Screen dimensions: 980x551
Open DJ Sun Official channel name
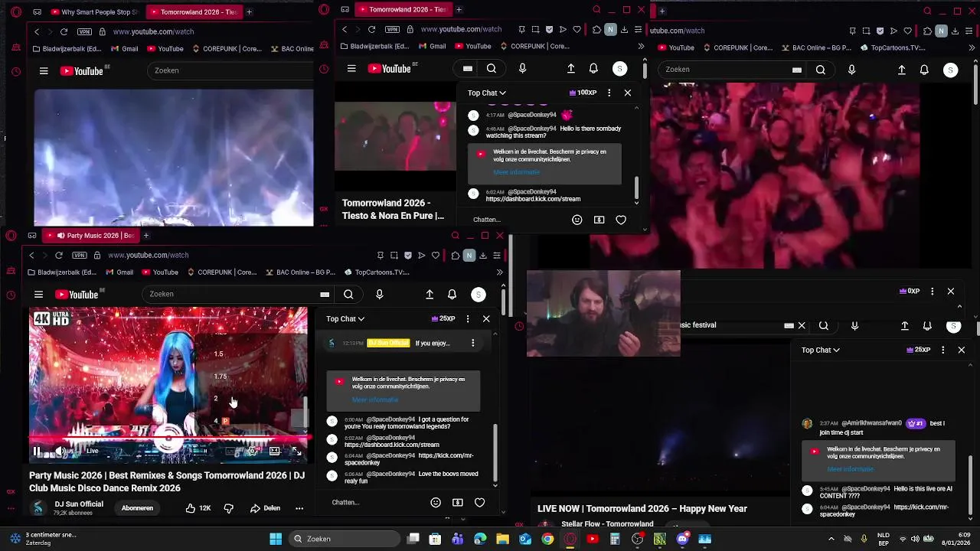point(79,504)
